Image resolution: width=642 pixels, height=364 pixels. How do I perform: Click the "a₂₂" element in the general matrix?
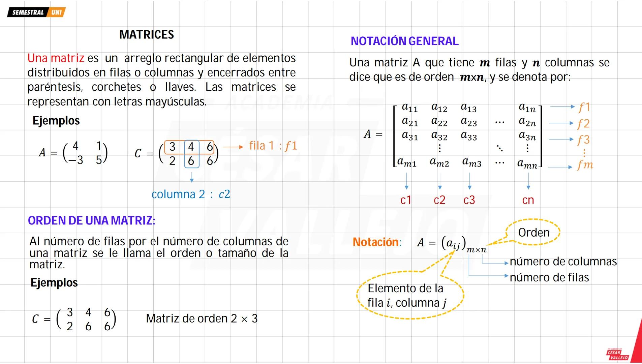[439, 121]
